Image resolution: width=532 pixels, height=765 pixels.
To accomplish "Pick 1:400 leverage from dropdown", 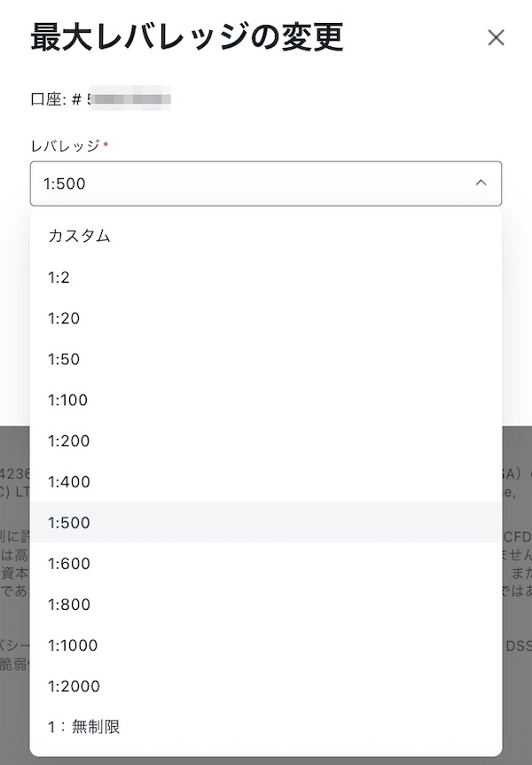I will pos(69,482).
